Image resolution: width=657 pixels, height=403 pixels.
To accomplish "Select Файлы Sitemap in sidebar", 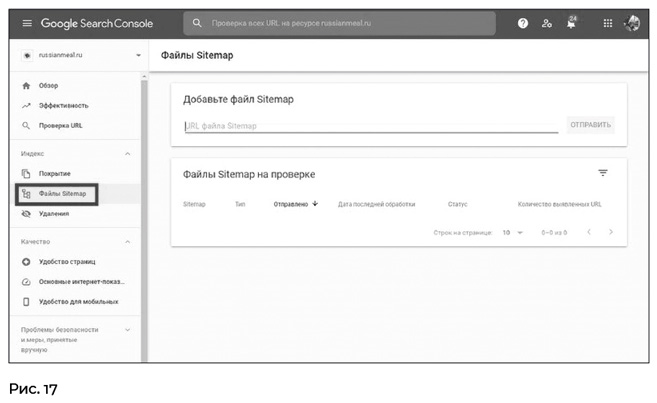I will tap(62, 194).
